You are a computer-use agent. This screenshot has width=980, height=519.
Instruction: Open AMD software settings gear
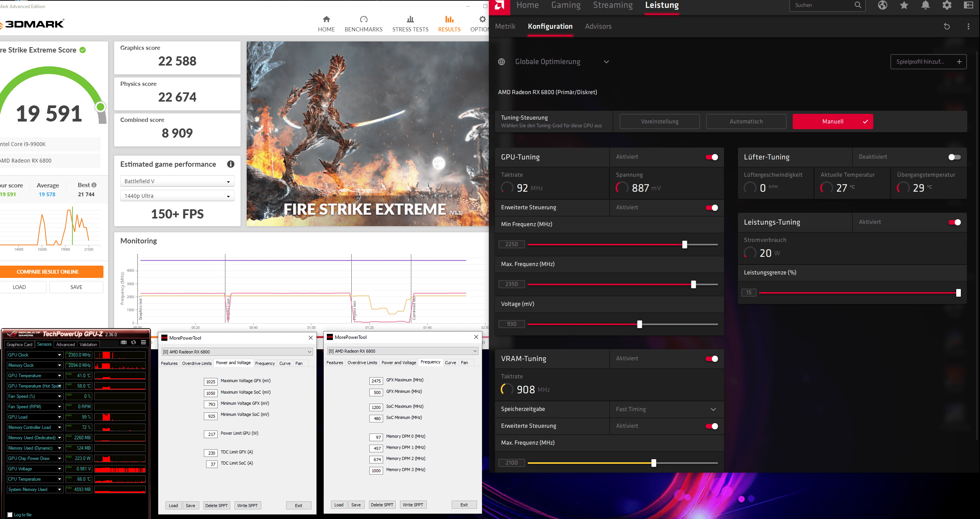(x=947, y=5)
